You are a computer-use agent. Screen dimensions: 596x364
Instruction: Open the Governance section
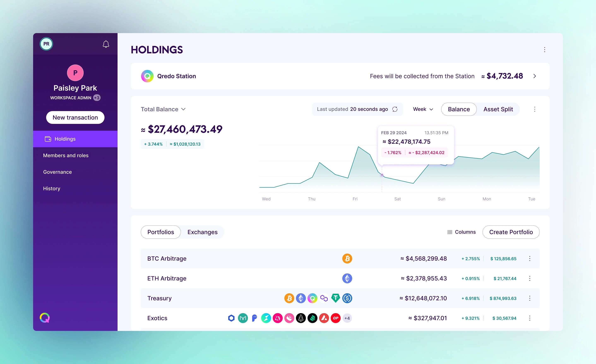pyautogui.click(x=57, y=172)
